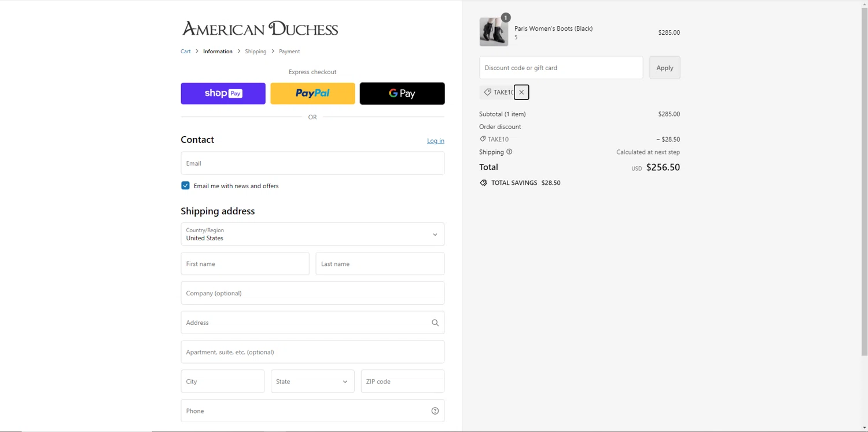Check out with PayPal
868x432 pixels.
click(312, 93)
